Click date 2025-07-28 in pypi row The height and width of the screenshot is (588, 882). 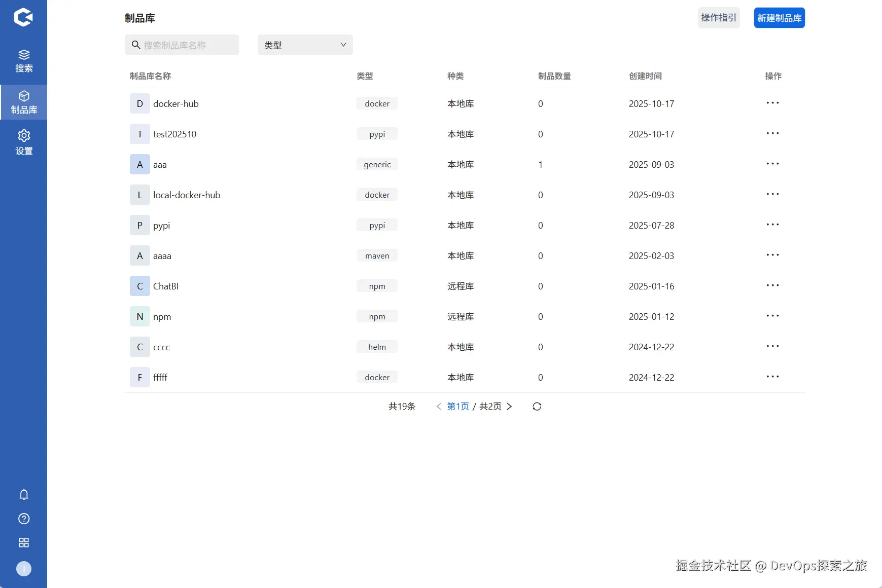click(x=652, y=225)
